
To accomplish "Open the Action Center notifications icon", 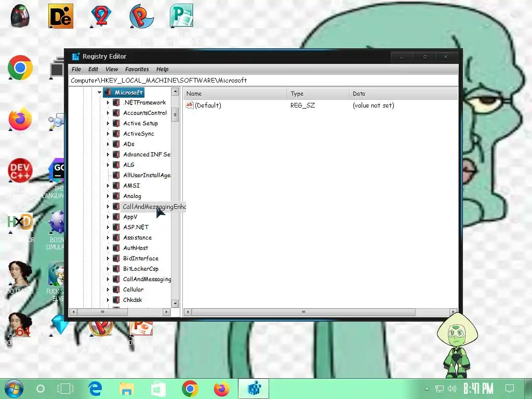I will (x=510, y=389).
